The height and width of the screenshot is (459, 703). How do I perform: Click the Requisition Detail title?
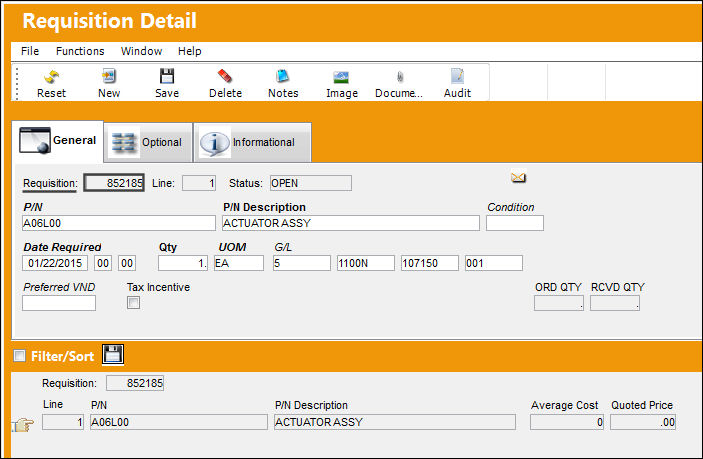click(x=109, y=21)
